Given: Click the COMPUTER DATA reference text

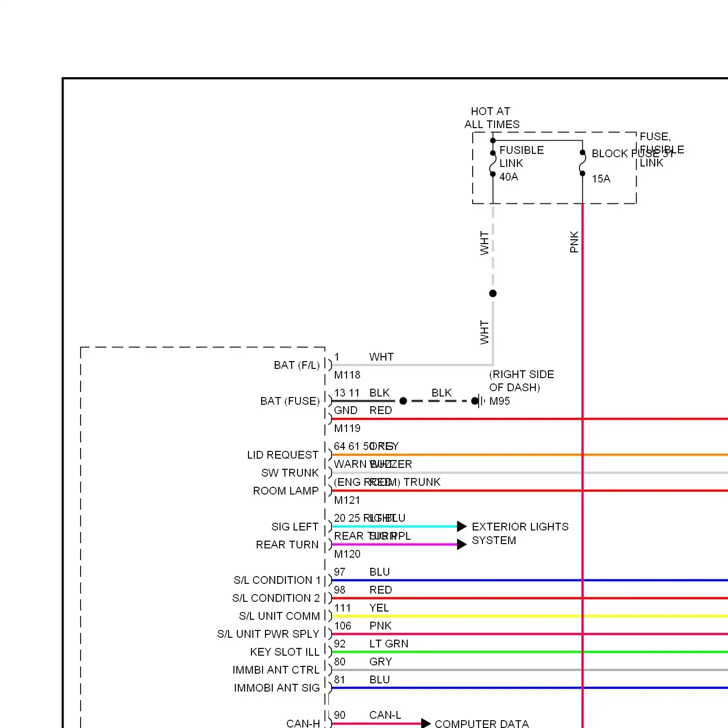Looking at the screenshot, I should pyautogui.click(x=482, y=723).
